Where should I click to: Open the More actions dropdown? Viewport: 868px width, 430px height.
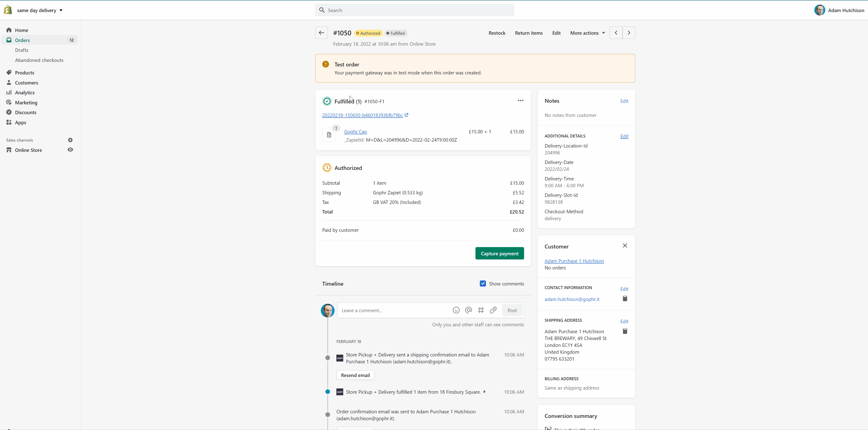[587, 33]
